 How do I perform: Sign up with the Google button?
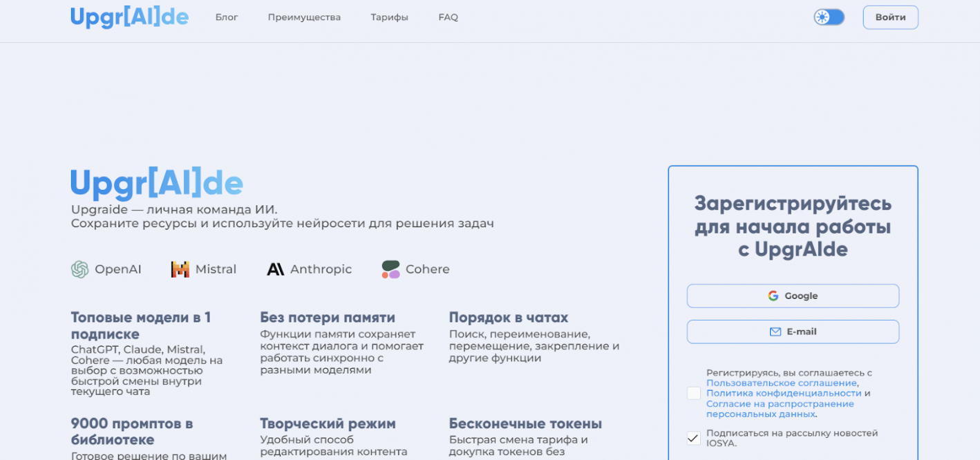pos(793,296)
